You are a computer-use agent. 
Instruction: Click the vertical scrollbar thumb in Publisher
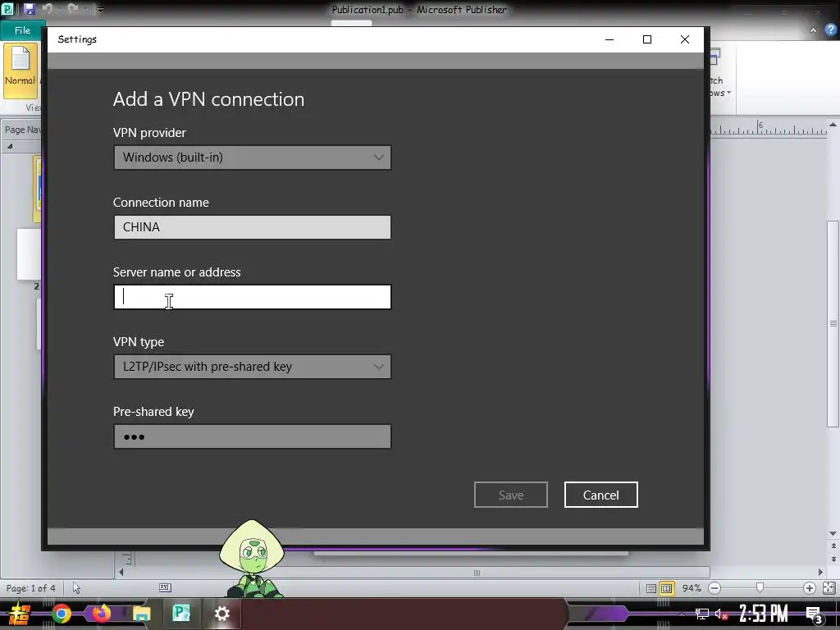tap(833, 323)
